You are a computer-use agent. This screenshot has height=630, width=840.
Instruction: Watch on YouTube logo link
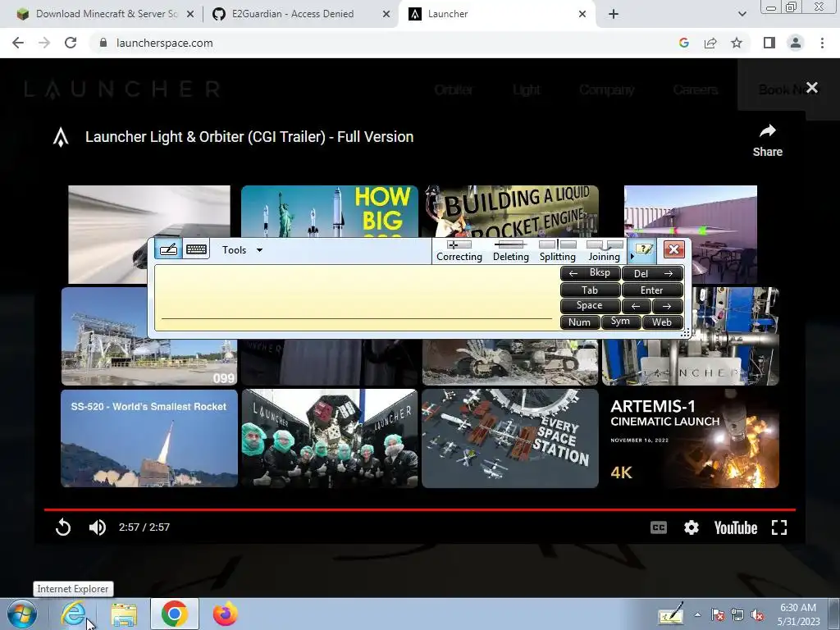pyautogui.click(x=736, y=527)
